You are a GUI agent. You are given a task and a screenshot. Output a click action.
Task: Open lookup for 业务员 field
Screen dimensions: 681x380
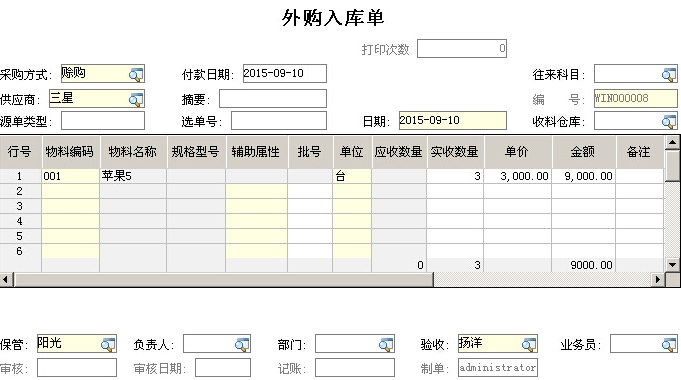point(669,344)
